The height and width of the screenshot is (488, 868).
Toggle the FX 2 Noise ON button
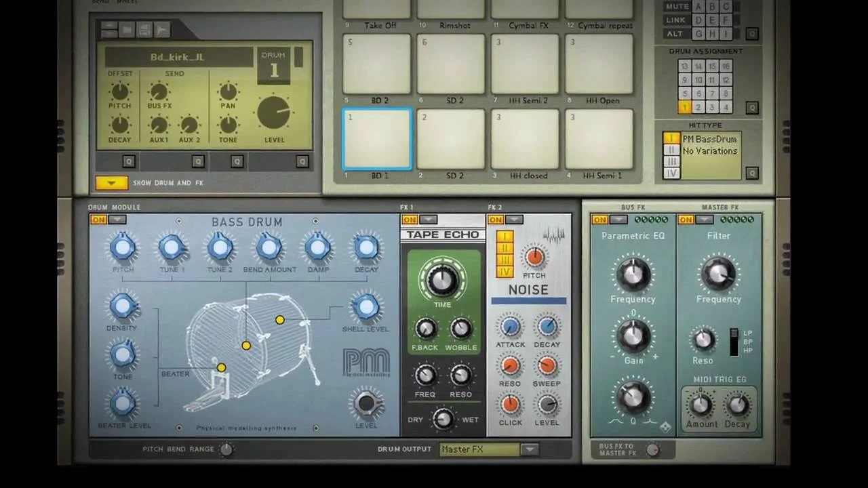[x=496, y=220]
